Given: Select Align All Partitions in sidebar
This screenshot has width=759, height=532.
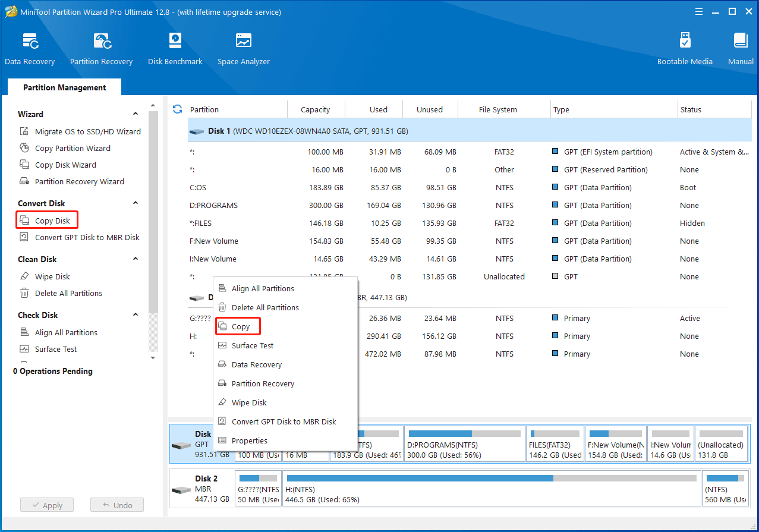Looking at the screenshot, I should [58, 333].
